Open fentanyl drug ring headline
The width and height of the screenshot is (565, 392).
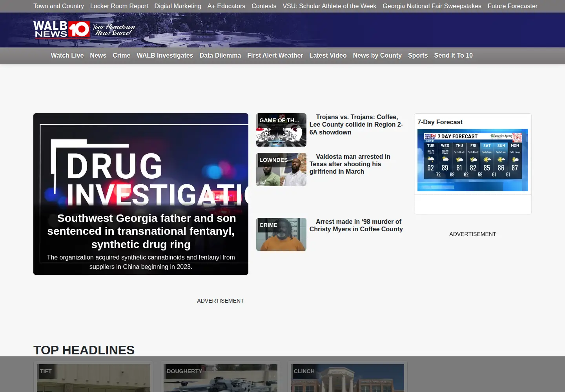(141, 231)
